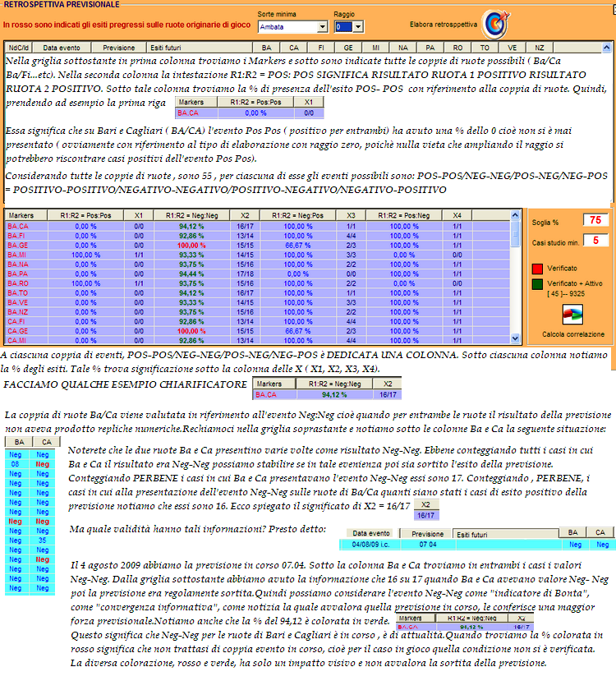Select the BA.PA marker row
This screenshot has height=690, width=616.
click(258, 274)
